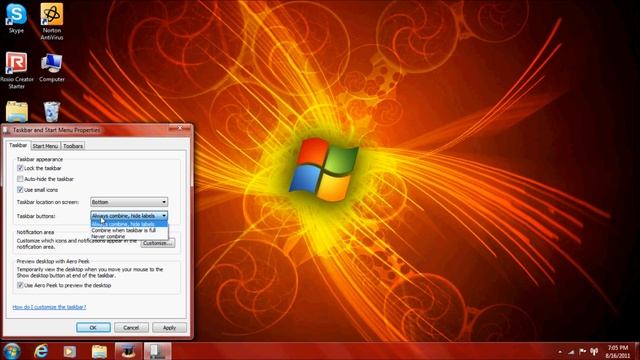Image resolution: width=640 pixels, height=360 pixels.
Task: Open How do I customize the taskbar link
Action: (49, 307)
